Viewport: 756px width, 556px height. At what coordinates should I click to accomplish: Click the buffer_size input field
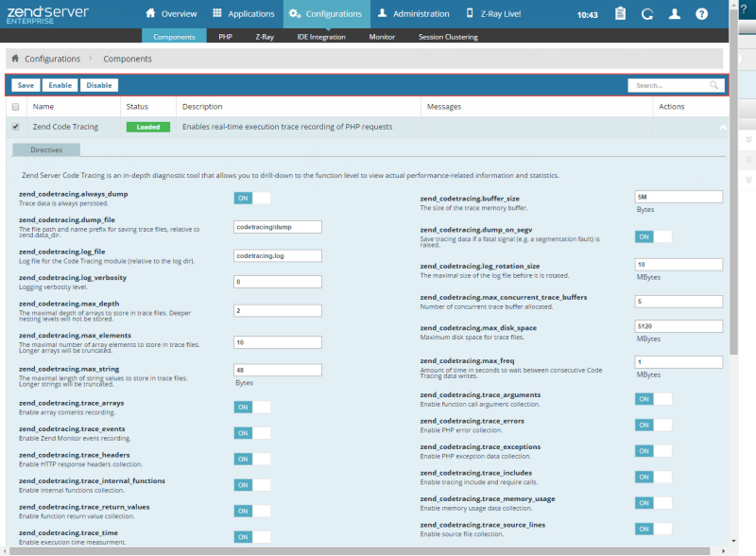tap(679, 197)
